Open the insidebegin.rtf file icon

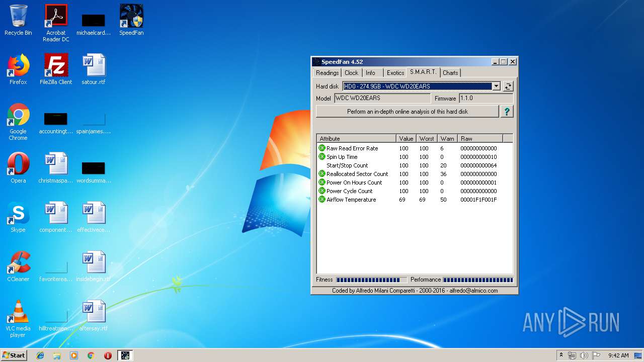click(x=94, y=266)
